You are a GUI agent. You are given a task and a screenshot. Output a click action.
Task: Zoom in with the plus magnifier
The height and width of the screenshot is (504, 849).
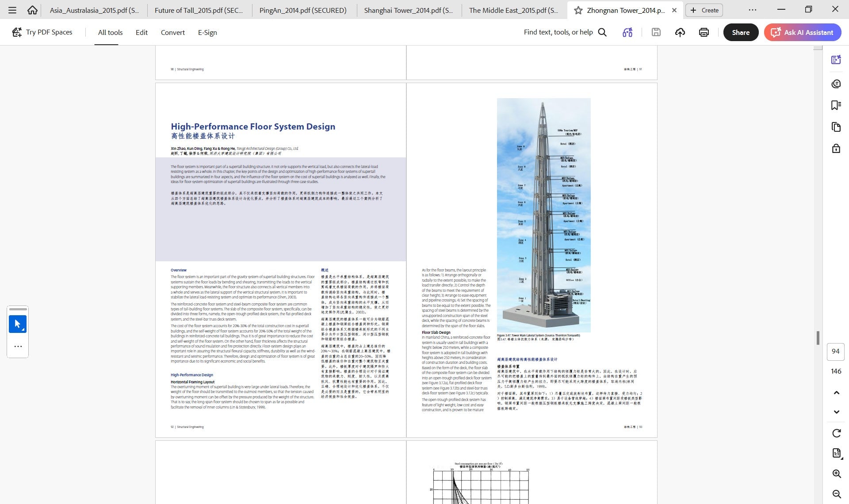(x=836, y=474)
